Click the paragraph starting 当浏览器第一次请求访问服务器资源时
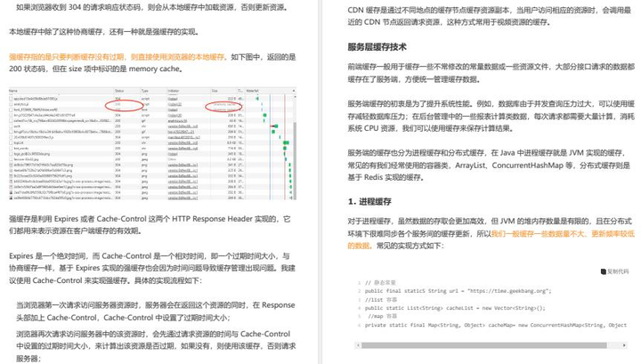Image resolution: width=641 pixels, height=364 pixels. tap(155, 311)
